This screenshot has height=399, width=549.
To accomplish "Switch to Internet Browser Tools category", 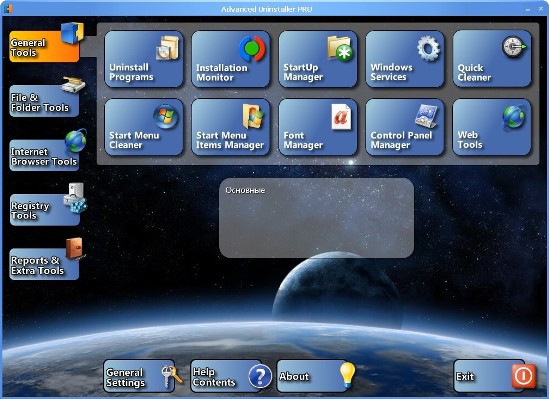I will coord(44,155).
